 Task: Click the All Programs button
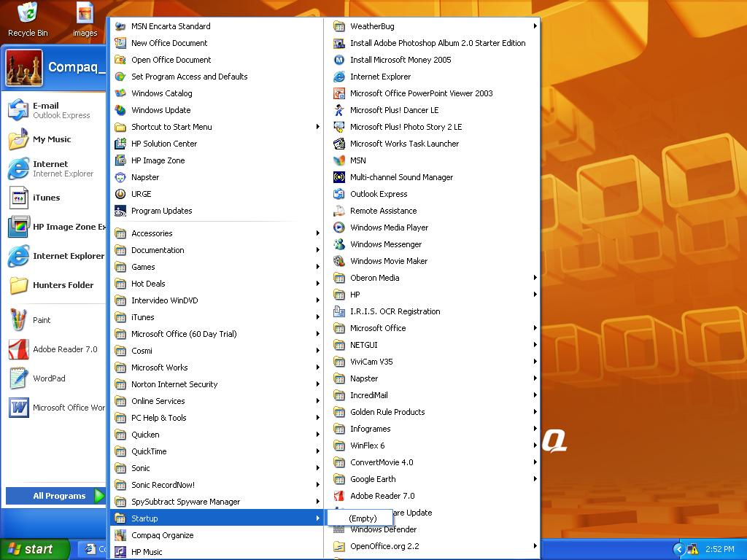(55, 496)
